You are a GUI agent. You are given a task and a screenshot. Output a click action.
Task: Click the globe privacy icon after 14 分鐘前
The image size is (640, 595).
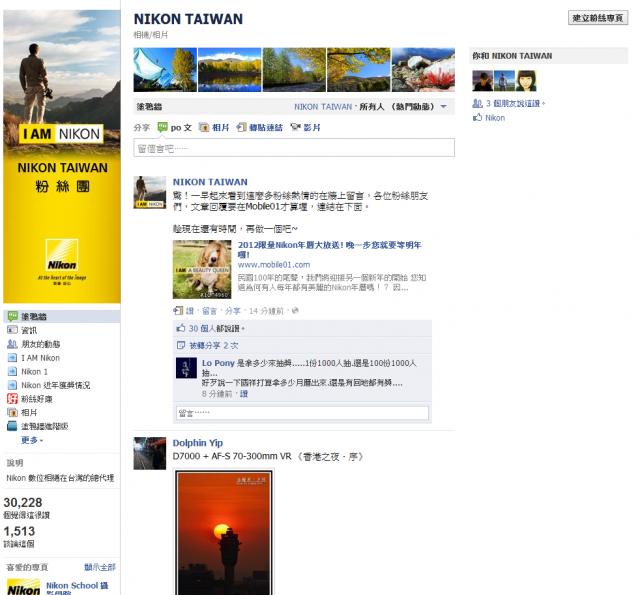click(x=295, y=311)
